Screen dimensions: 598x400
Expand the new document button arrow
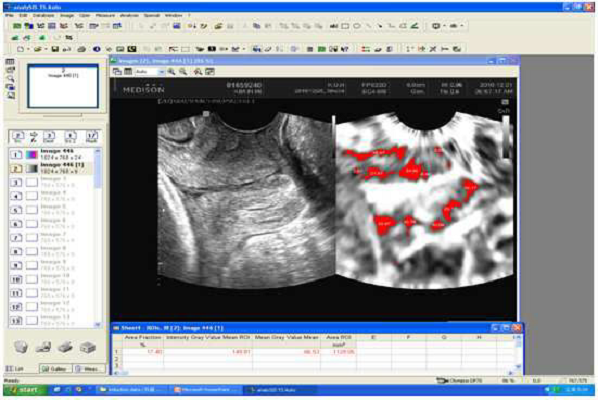point(28,49)
